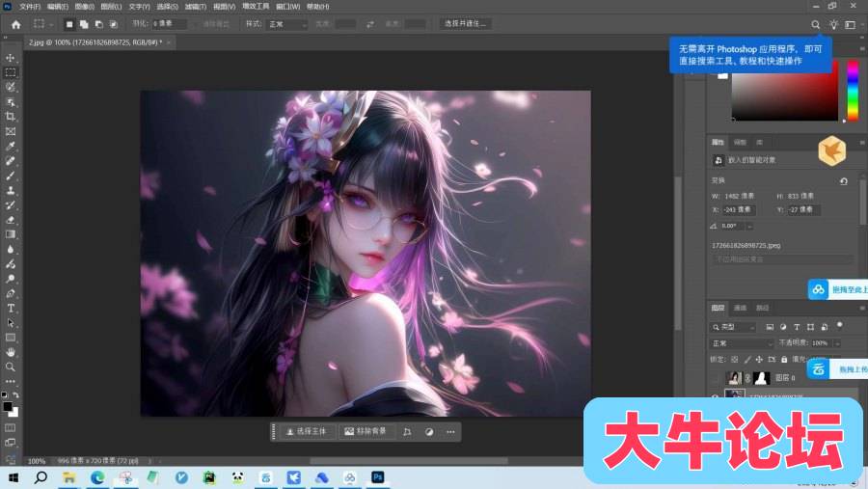Expand the rotation angle dropdown in Properties
Image resolution: width=868 pixels, height=489 pixels.
[x=749, y=226]
